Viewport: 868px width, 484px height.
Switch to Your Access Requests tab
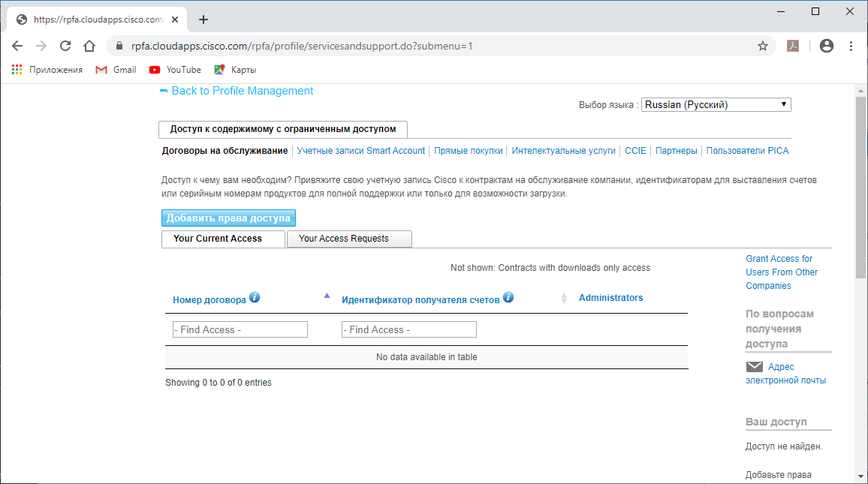coord(349,239)
